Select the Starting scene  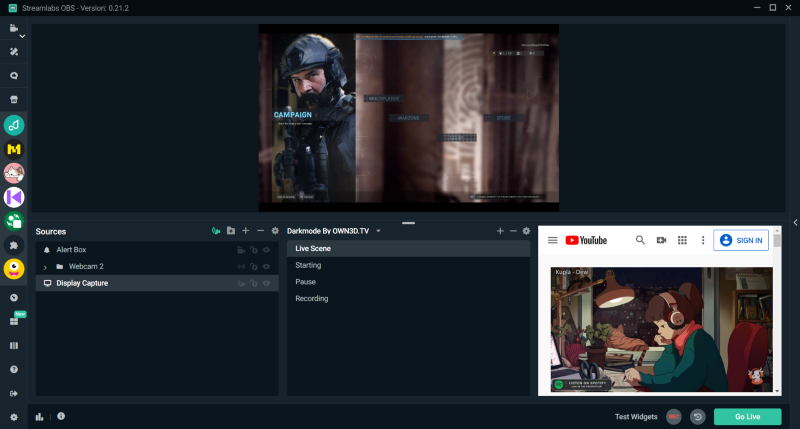(408, 265)
